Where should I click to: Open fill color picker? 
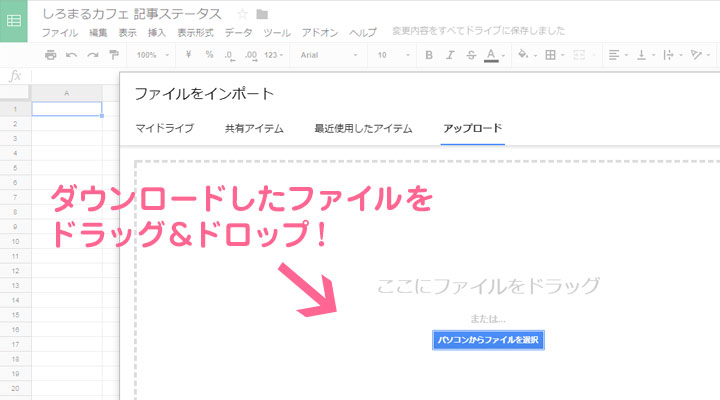(x=526, y=55)
